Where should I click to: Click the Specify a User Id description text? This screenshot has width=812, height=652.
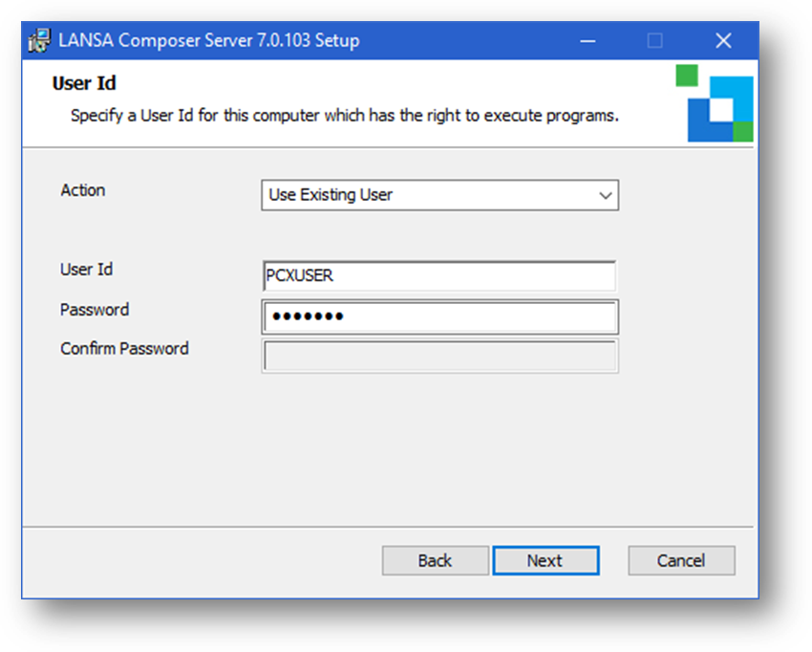pyautogui.click(x=344, y=117)
